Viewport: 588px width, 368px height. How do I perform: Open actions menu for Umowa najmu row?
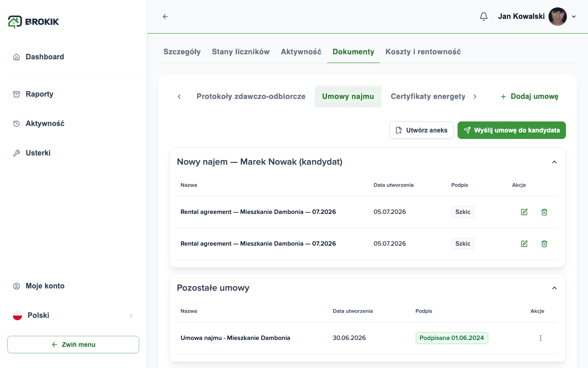pos(541,338)
